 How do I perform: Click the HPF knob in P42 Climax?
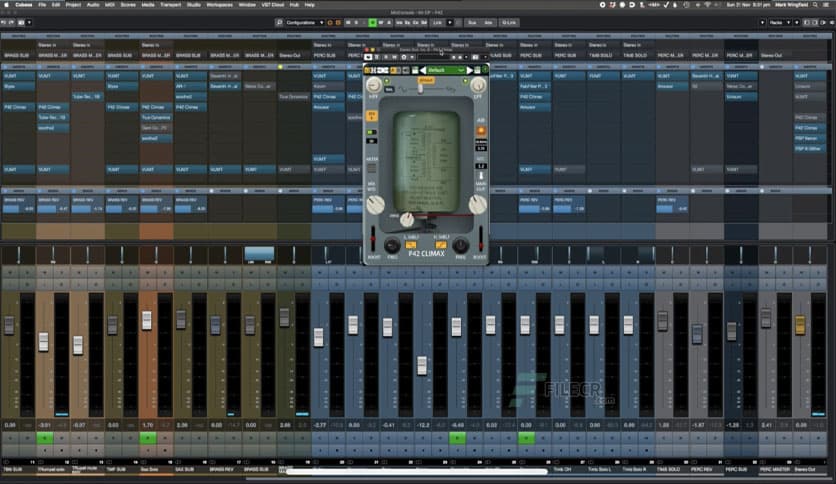(374, 84)
